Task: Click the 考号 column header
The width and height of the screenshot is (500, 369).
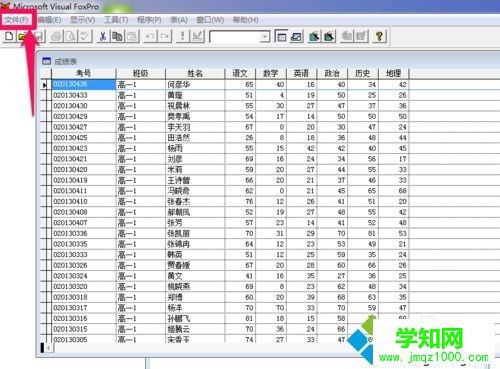Action: click(84, 73)
